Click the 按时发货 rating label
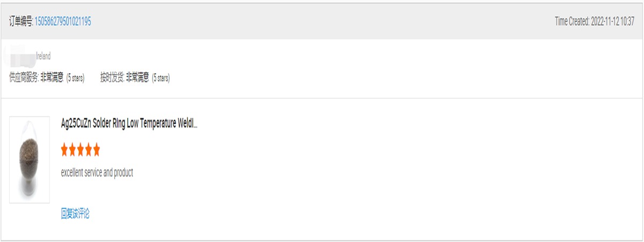This screenshot has width=644, height=242. 112,78
